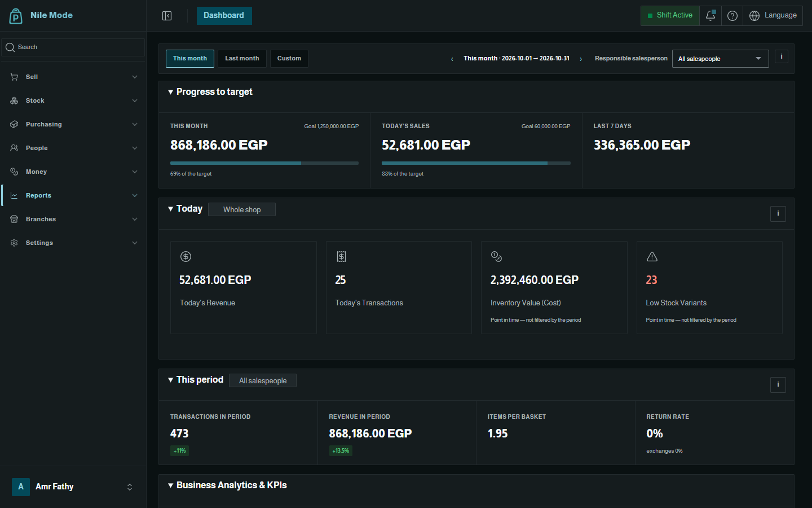812x508 pixels.
Task: Select the Custom date range
Action: (x=289, y=59)
